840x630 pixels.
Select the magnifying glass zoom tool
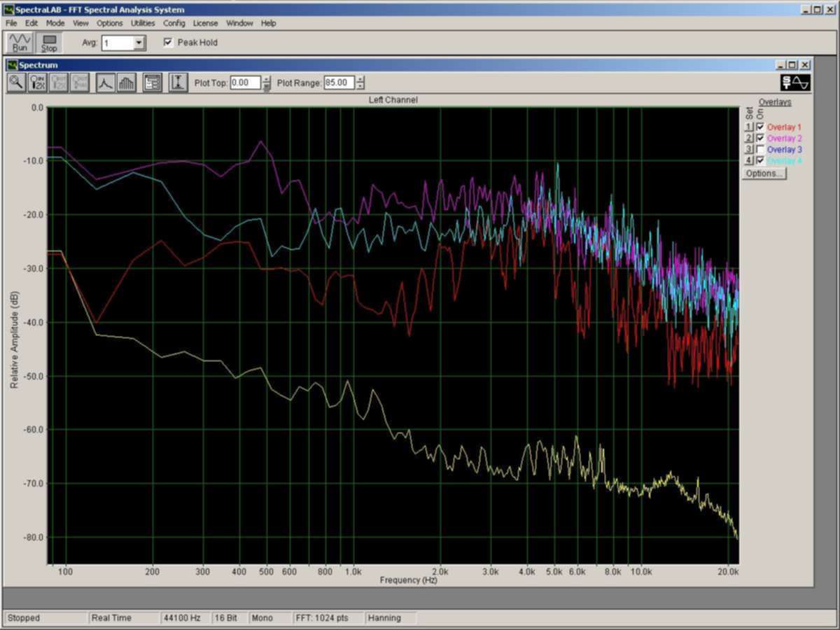coord(16,83)
